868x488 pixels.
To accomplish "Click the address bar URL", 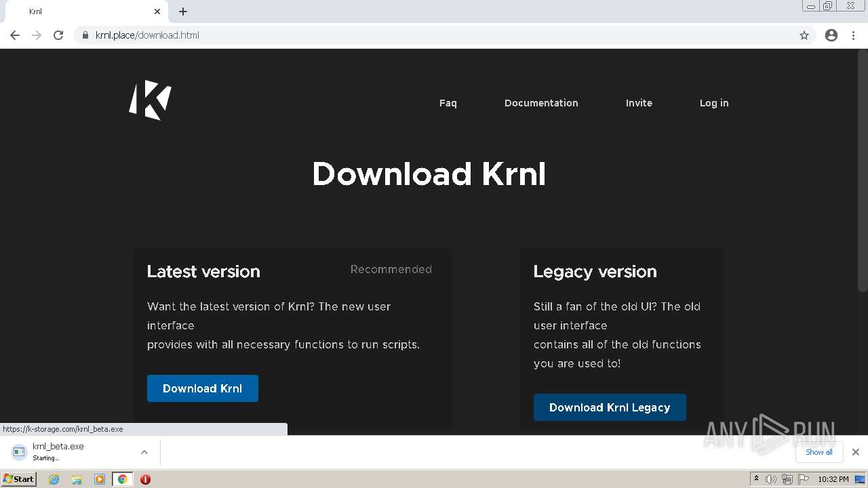I will (x=147, y=35).
